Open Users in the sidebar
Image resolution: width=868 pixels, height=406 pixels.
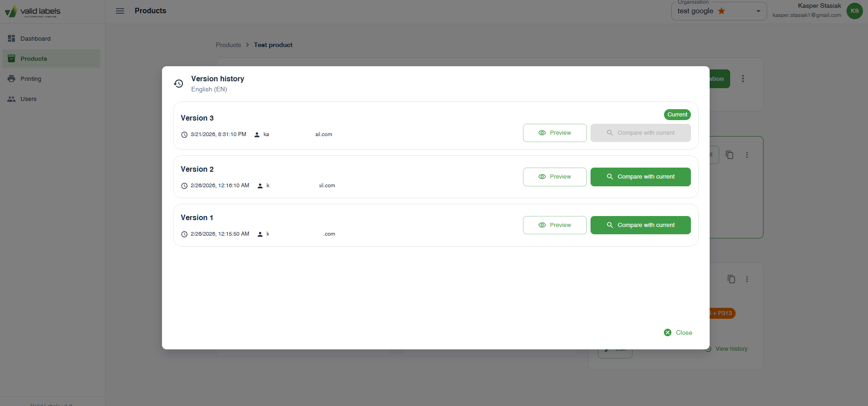coord(51,99)
